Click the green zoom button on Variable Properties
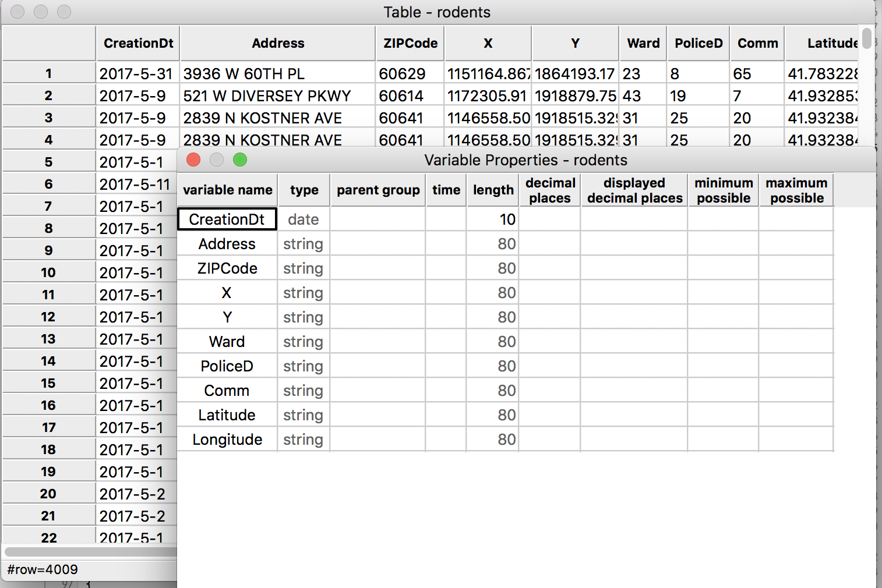This screenshot has width=882, height=588. click(x=239, y=160)
